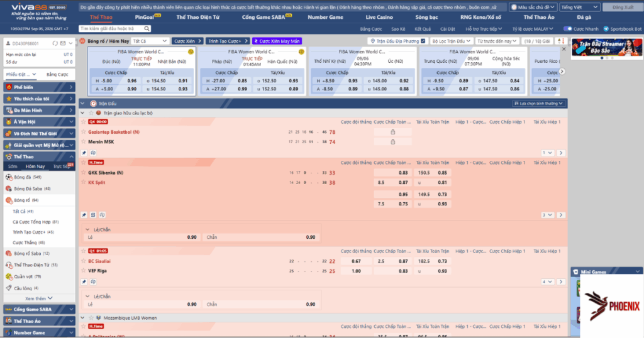The width and height of the screenshot is (644, 338).
Task: Open the Live Casino tab
Action: pos(379,17)
